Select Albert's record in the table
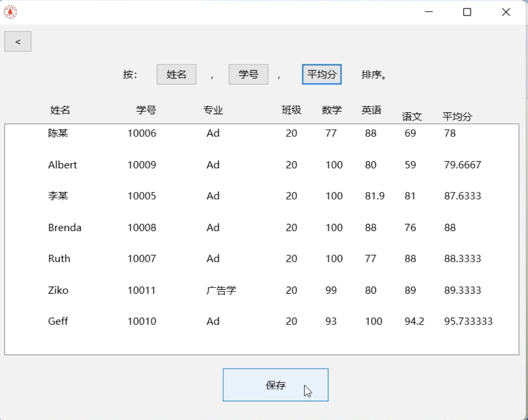The height and width of the screenshot is (420, 528). point(62,165)
